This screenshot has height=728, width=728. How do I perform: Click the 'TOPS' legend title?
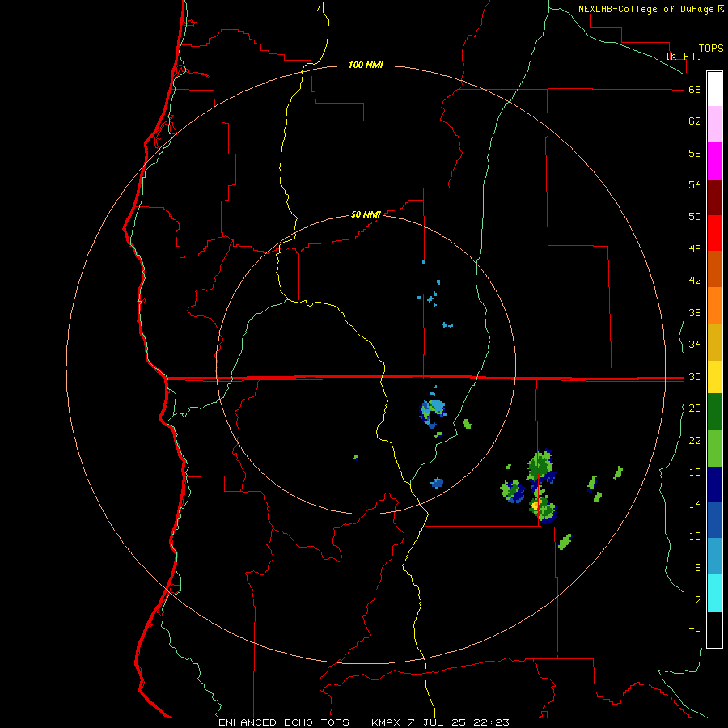click(711, 49)
